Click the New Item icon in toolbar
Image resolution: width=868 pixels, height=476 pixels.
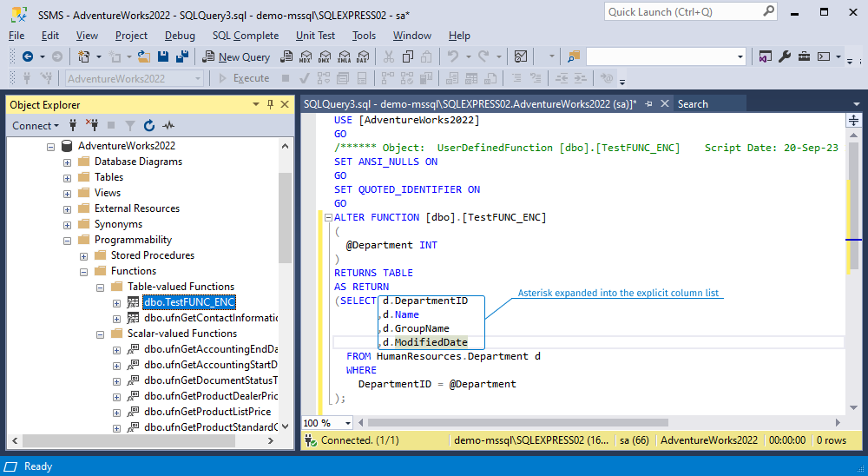click(83, 56)
